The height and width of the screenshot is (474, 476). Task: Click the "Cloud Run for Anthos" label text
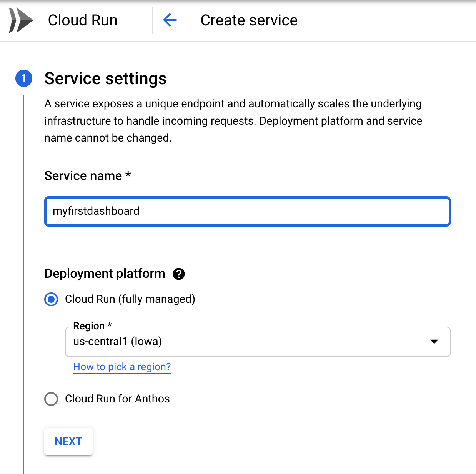click(117, 399)
